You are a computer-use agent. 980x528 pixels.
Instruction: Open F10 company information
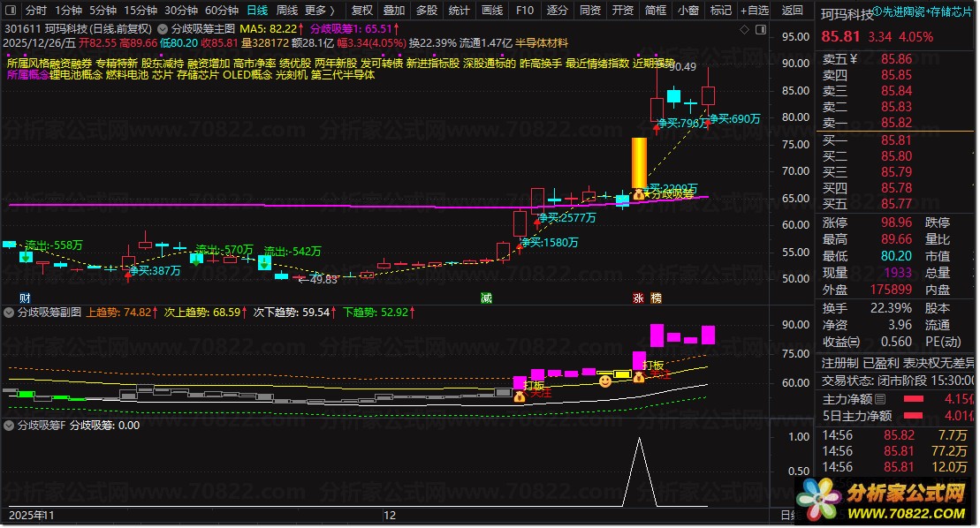(525, 10)
